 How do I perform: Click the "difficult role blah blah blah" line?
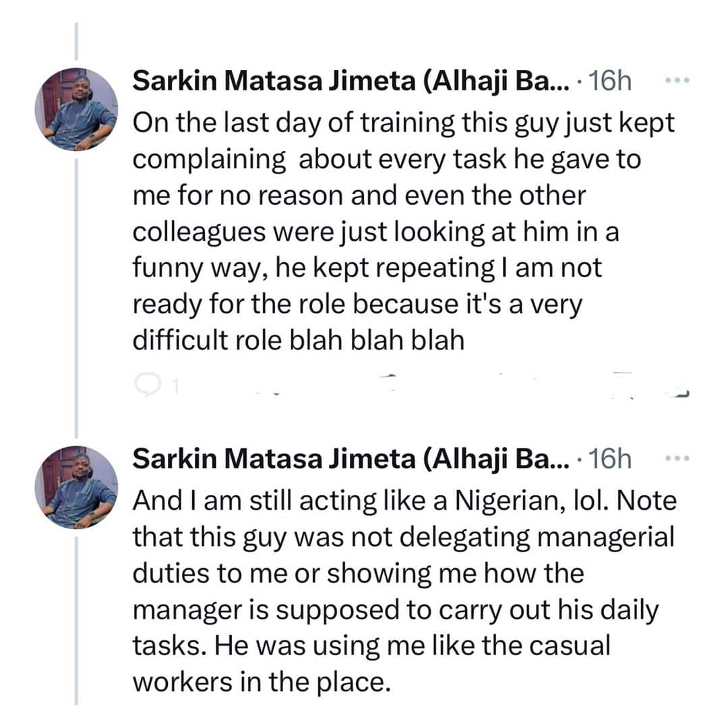[299, 340]
